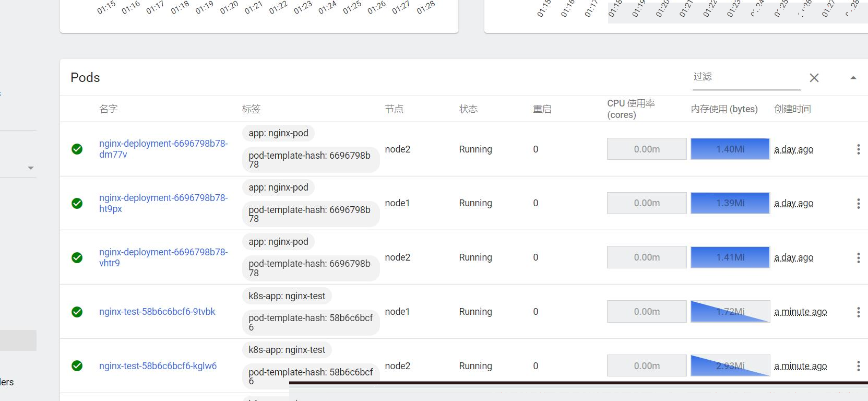Screen dimensions: 868x401
Task: Click k8s-app: nginx-test label chip of 9tvbk
Action: 287,296
